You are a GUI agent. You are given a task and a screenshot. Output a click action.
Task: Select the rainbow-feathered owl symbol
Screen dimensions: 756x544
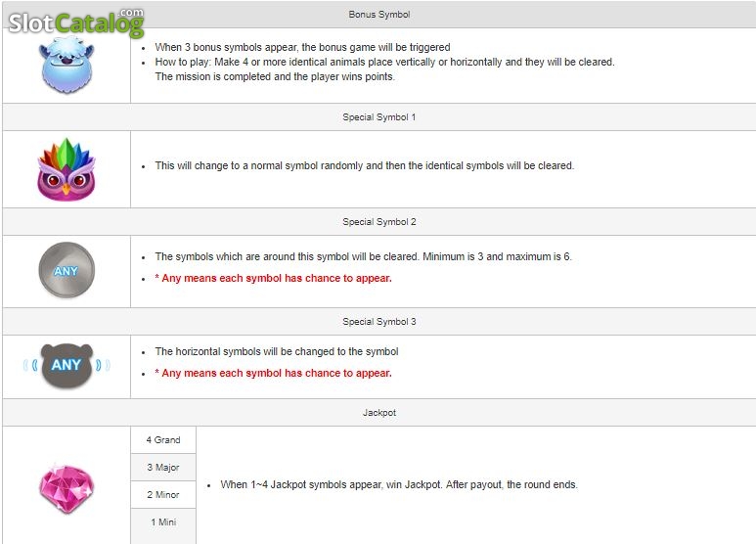[67, 169]
